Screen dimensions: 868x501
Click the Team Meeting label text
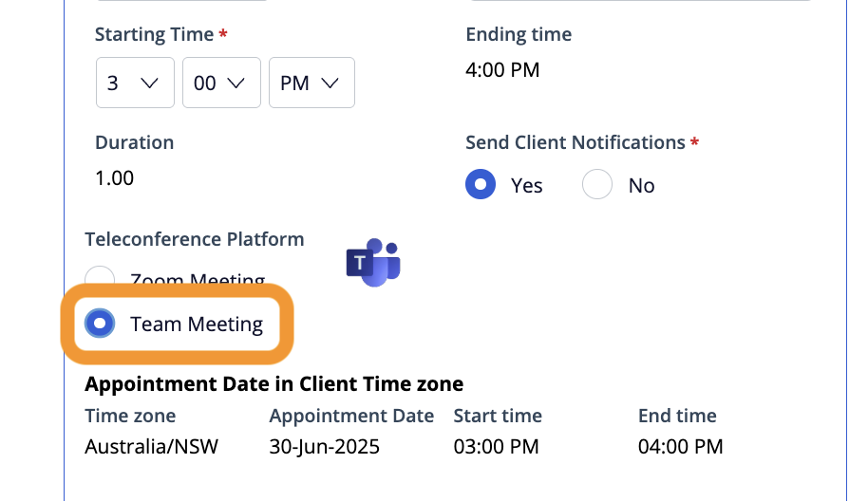tap(197, 325)
